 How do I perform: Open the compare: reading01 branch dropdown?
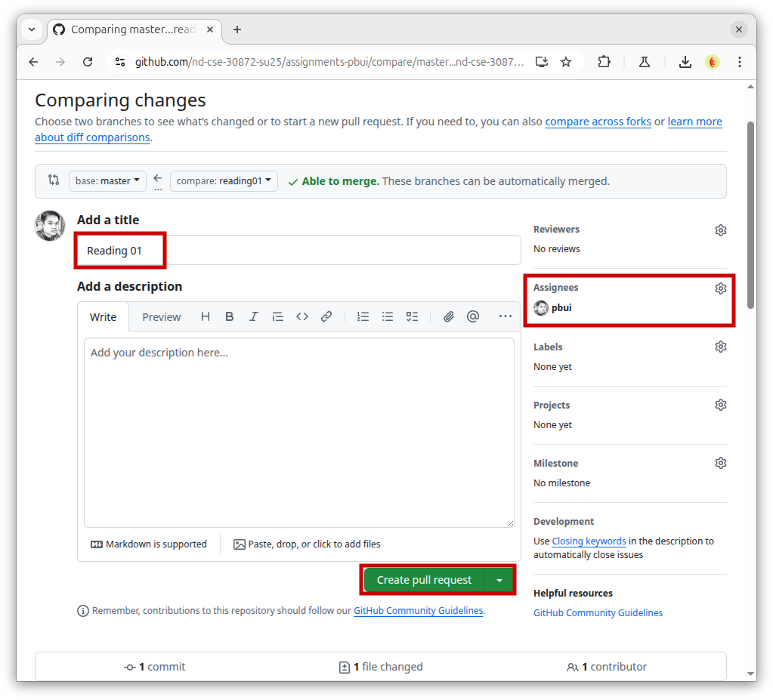coord(224,181)
